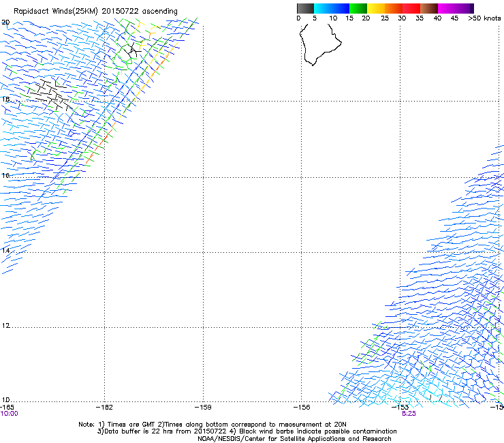
Task: Click the purple time label '8:25'
Action: pos(409,414)
